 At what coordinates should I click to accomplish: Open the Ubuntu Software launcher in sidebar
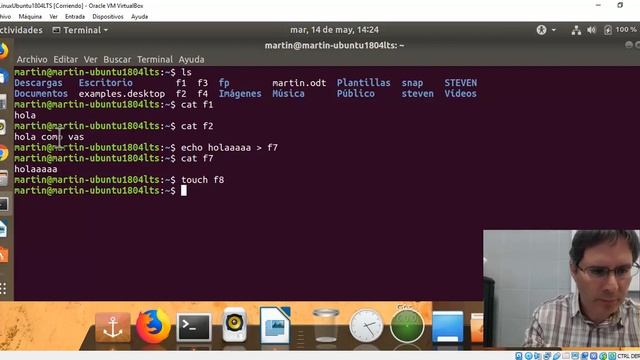[x=4, y=254]
